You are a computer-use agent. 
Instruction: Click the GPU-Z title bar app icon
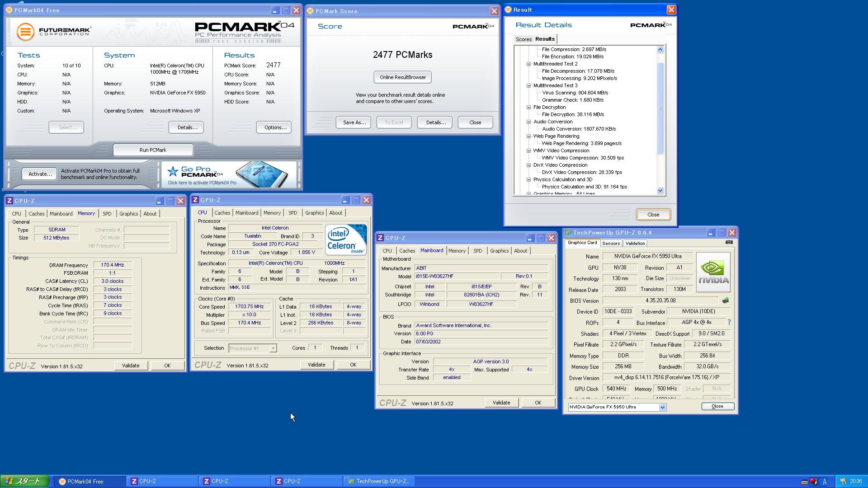[x=568, y=233]
